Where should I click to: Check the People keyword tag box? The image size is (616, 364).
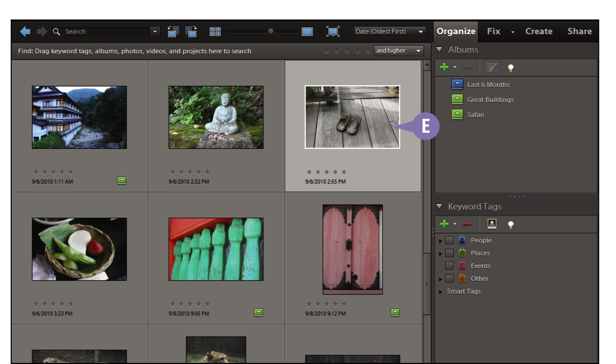[449, 240]
